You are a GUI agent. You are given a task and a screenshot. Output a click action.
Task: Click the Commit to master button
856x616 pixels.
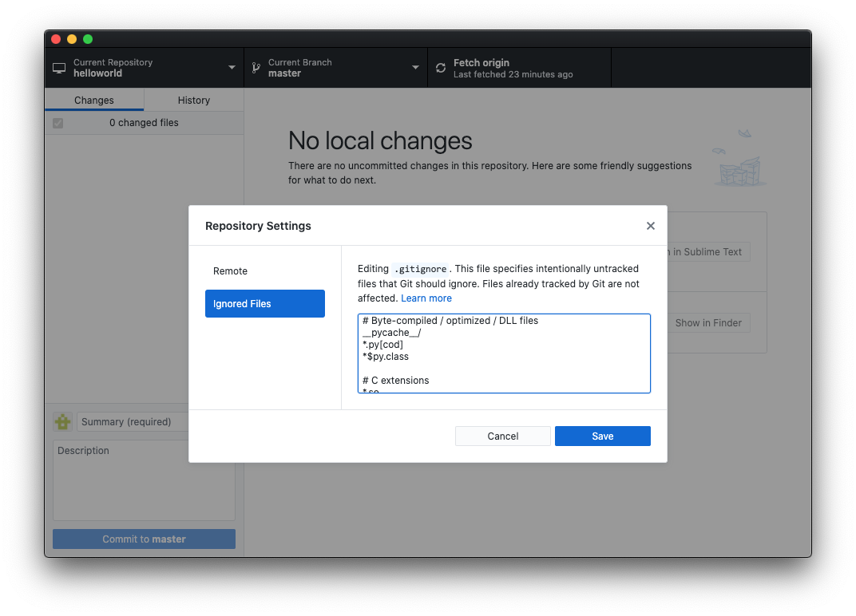click(144, 539)
